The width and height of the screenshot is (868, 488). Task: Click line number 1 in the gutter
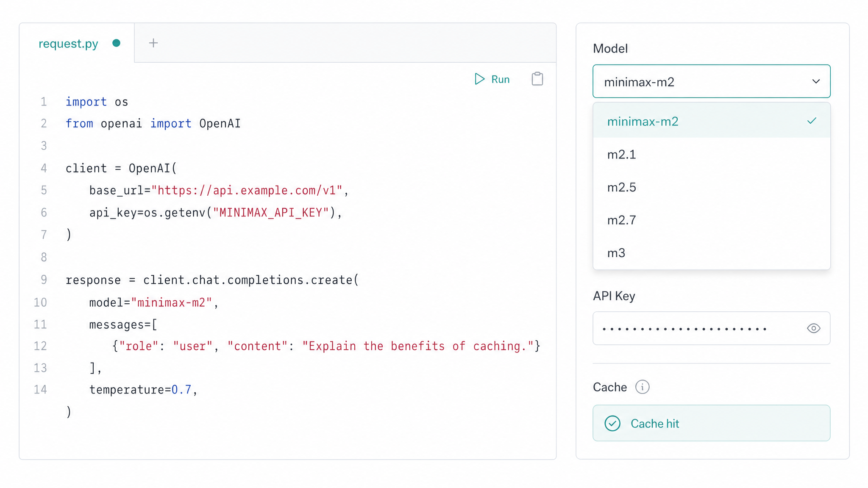(x=44, y=102)
